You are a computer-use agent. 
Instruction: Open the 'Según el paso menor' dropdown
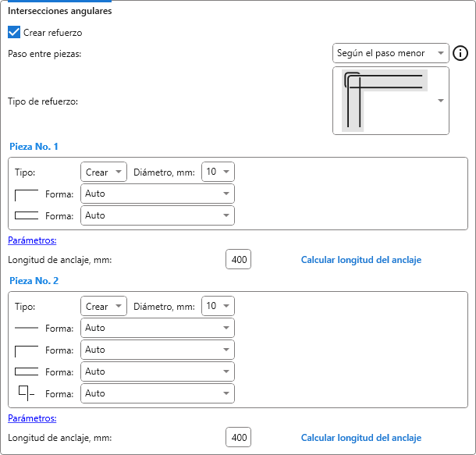coord(390,53)
